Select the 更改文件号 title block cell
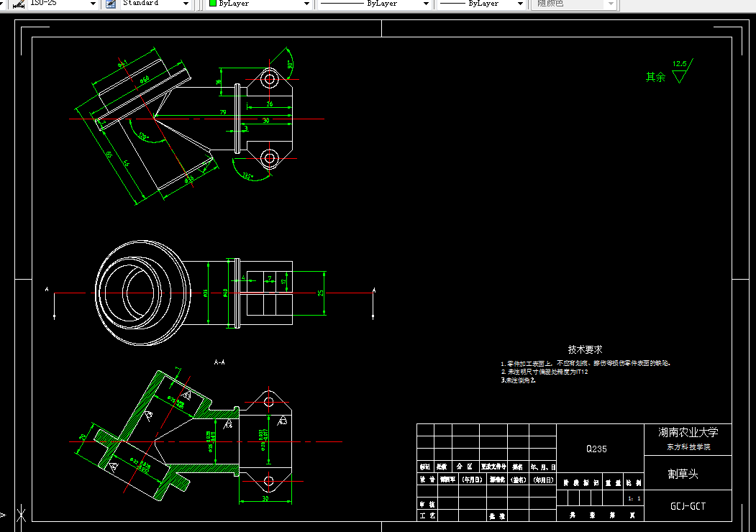 493,467
